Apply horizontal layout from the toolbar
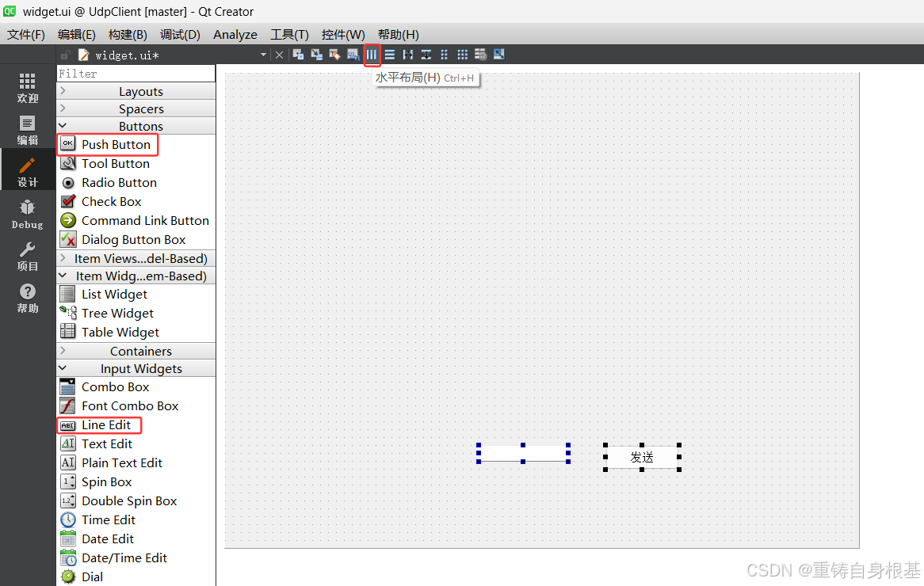The height and width of the screenshot is (586, 924). tap(372, 55)
